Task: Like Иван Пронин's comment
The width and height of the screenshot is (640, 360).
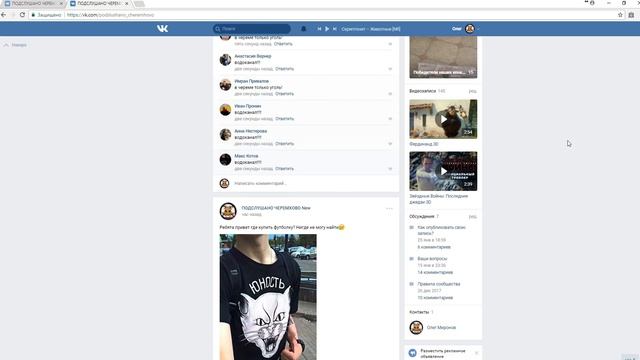Action: (390, 119)
